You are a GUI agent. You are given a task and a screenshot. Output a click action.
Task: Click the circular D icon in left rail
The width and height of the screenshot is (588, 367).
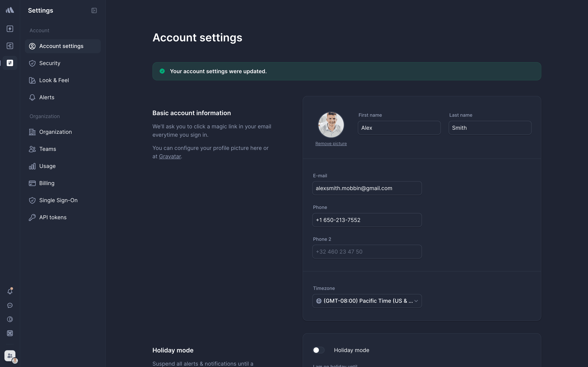point(10,319)
